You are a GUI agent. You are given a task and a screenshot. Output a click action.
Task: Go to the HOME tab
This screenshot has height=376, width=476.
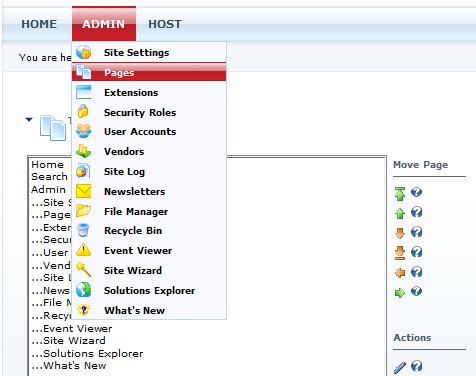click(39, 24)
